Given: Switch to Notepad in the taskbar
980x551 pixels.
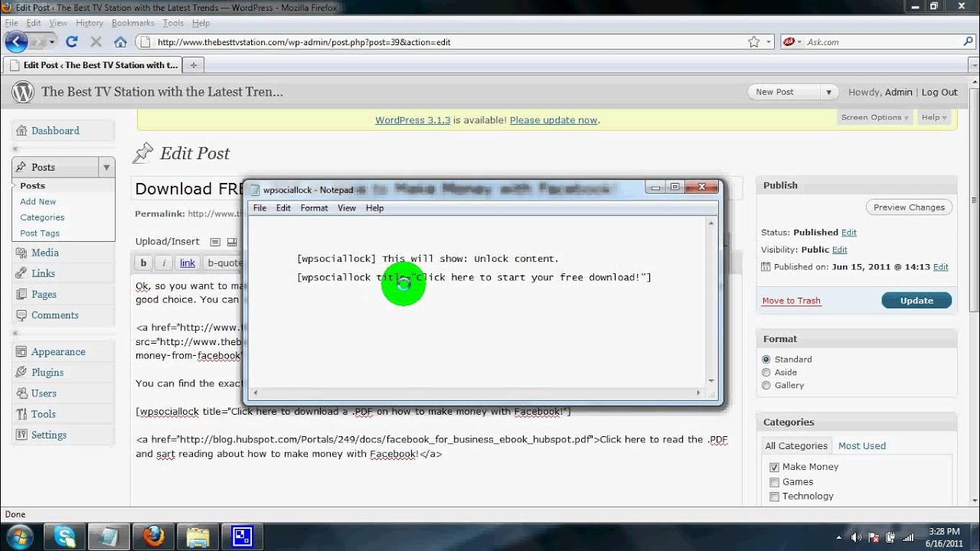Looking at the screenshot, I should pyautogui.click(x=109, y=536).
